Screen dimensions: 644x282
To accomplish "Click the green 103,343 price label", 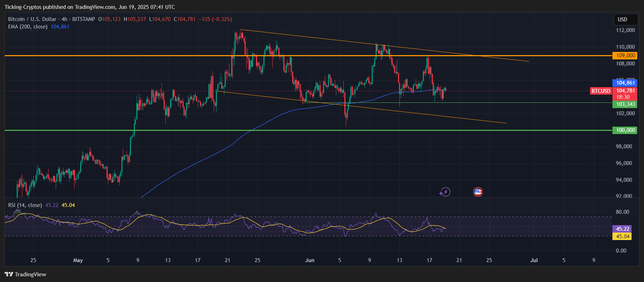I will pos(625,104).
